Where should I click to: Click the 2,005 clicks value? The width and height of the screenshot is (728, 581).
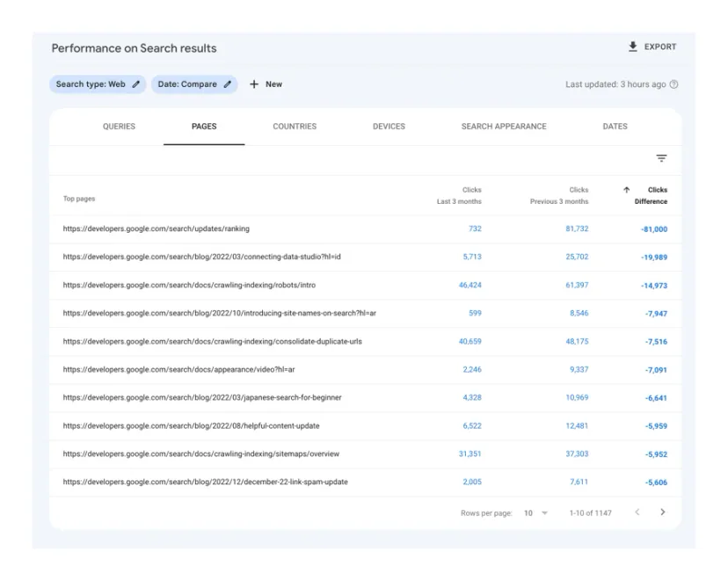[x=472, y=483]
